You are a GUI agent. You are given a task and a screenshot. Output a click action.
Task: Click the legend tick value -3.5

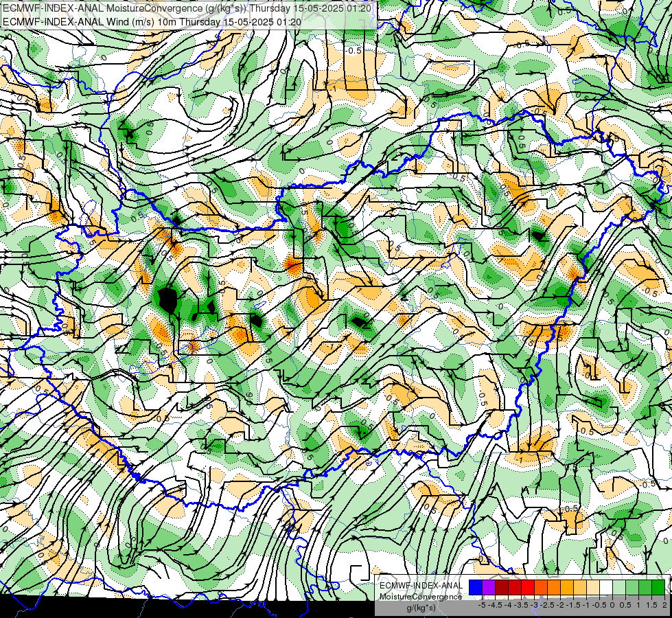521,605
